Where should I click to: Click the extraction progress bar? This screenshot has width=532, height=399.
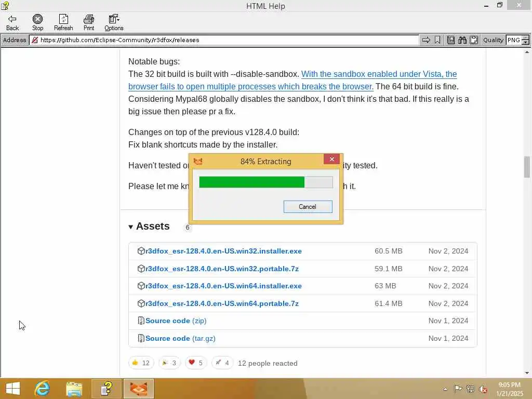[265, 182]
